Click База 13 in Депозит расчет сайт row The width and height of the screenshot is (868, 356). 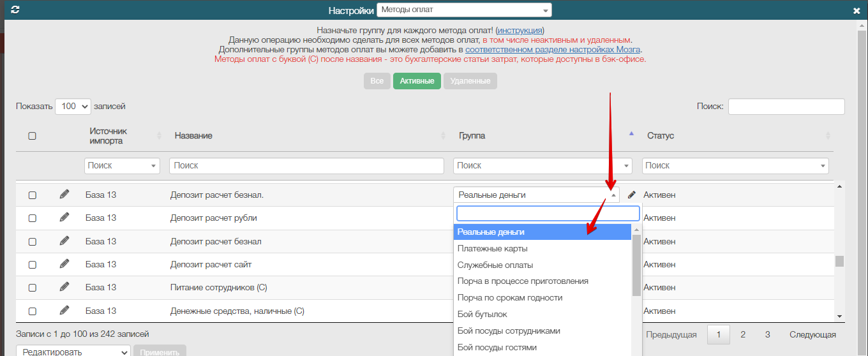[x=101, y=264]
